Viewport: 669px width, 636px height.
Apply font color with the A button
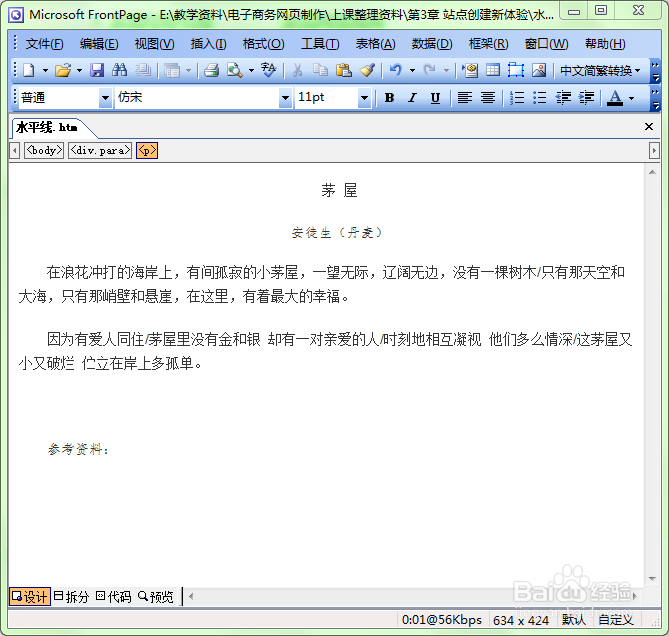[615, 98]
